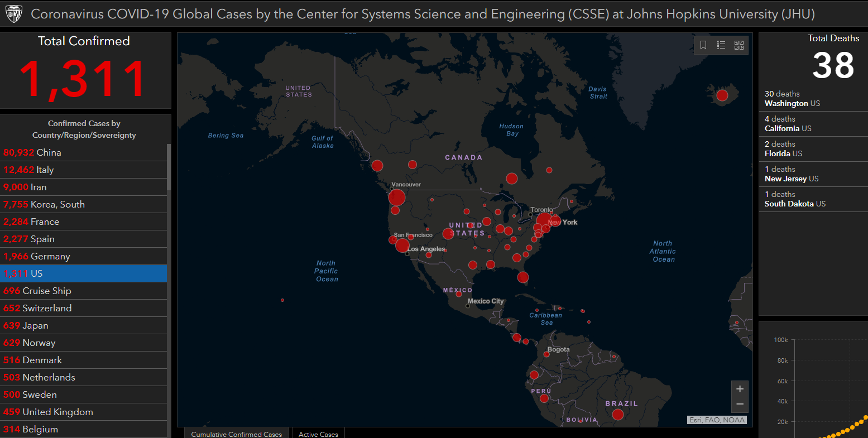Click the Florida case circle on map
The height and width of the screenshot is (438, 868).
click(523, 277)
